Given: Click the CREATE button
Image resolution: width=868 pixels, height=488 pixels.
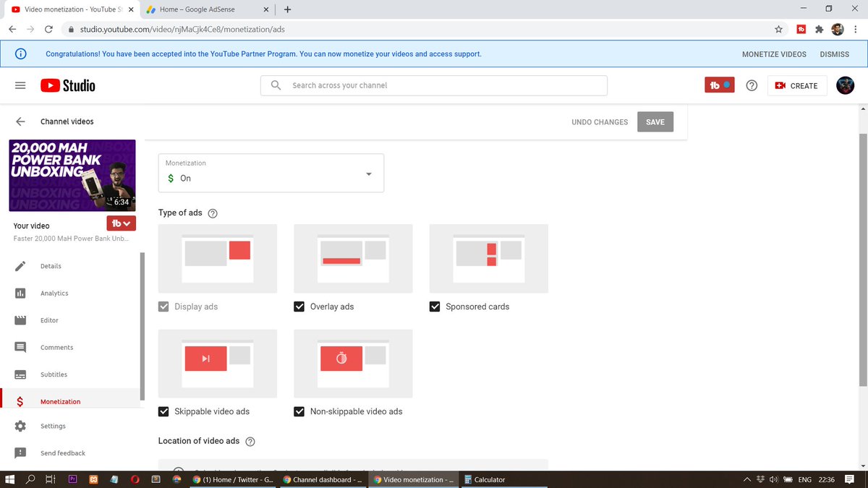Looking at the screenshot, I should (x=796, y=85).
